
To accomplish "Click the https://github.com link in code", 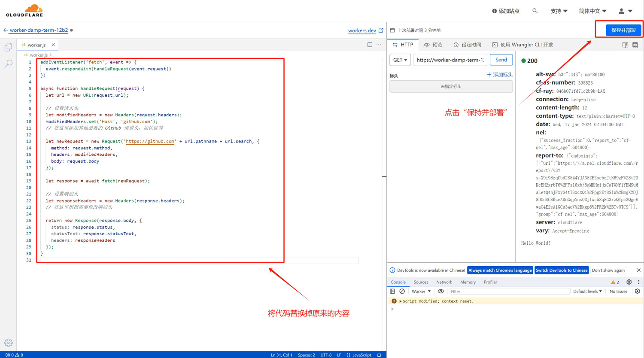I will point(150,141).
